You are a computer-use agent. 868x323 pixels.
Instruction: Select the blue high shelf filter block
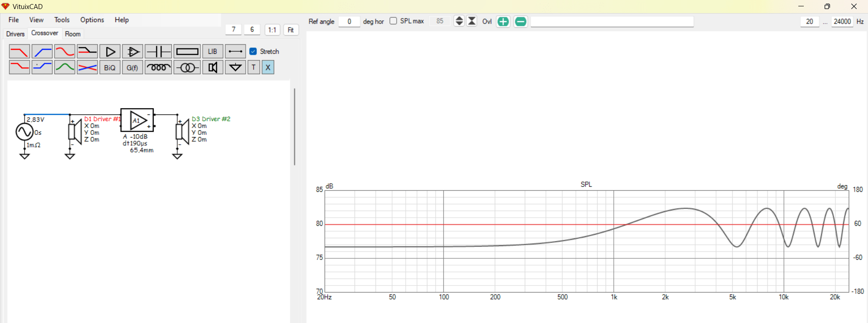pos(42,67)
